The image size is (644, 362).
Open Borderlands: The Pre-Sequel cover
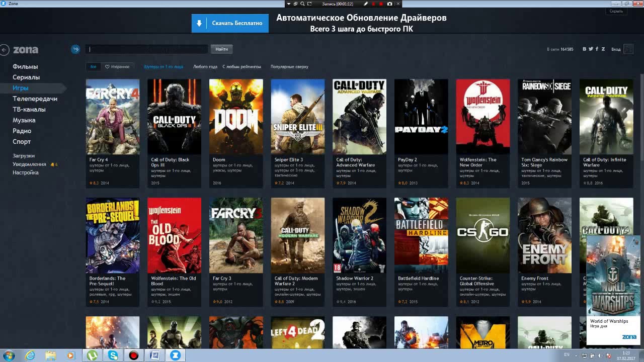[x=113, y=235]
